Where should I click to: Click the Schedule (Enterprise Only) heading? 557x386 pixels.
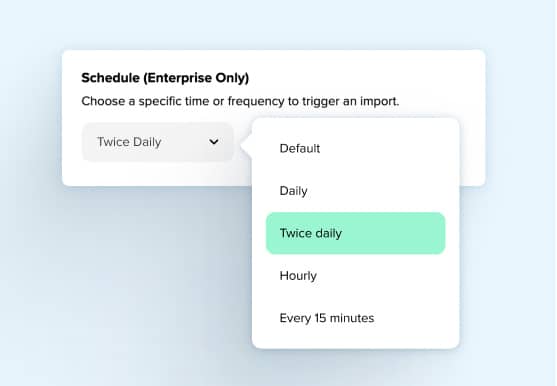[x=165, y=78]
